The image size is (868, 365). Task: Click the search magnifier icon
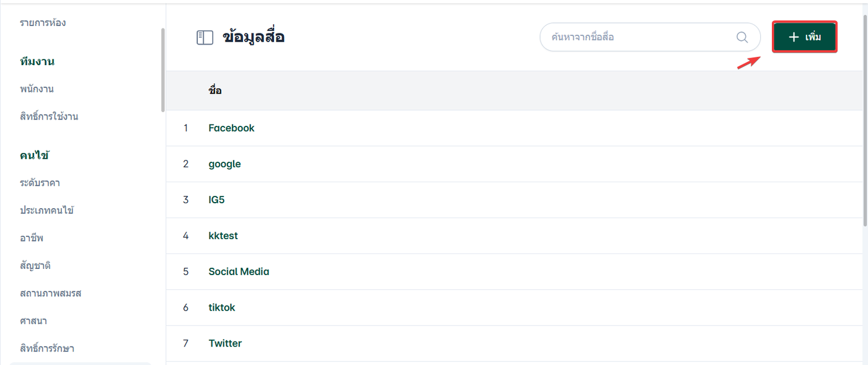[742, 37]
